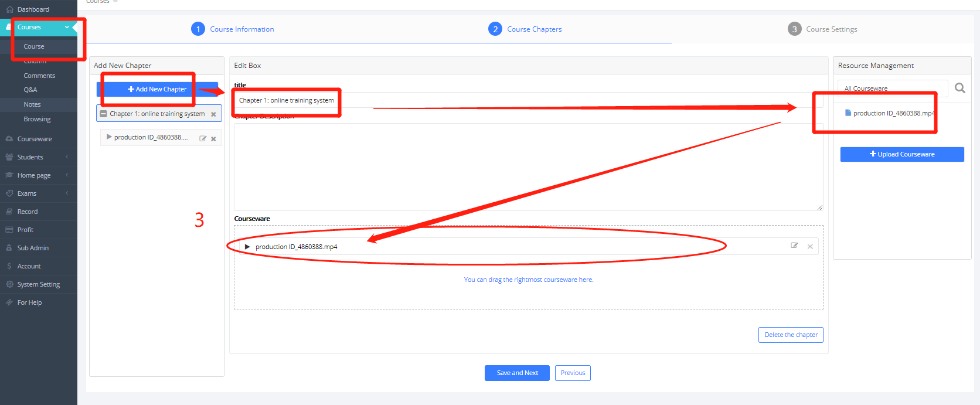
Task: Expand the Students menu arrow
Action: pyautogui.click(x=67, y=157)
